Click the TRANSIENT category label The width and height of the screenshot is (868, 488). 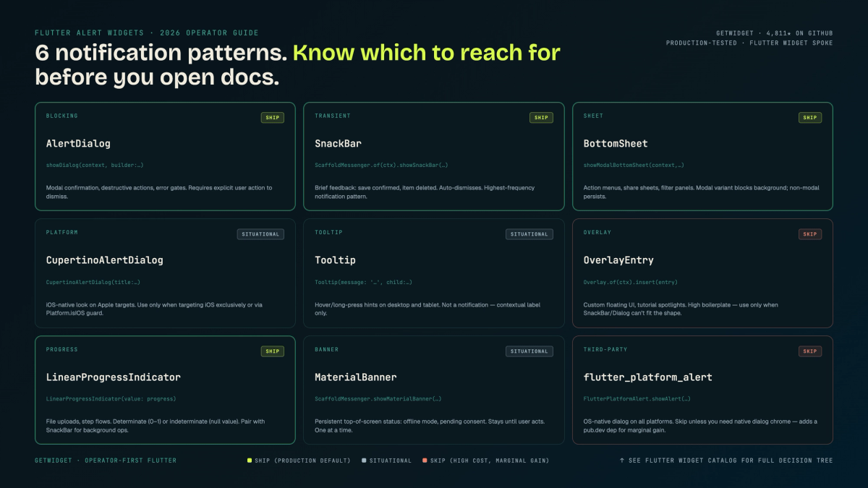click(333, 116)
